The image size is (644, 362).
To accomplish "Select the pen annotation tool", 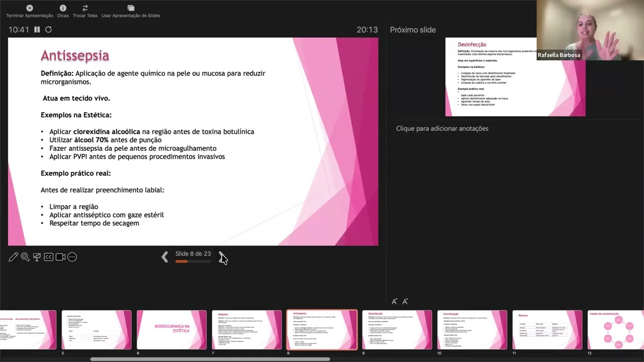I will [x=13, y=257].
